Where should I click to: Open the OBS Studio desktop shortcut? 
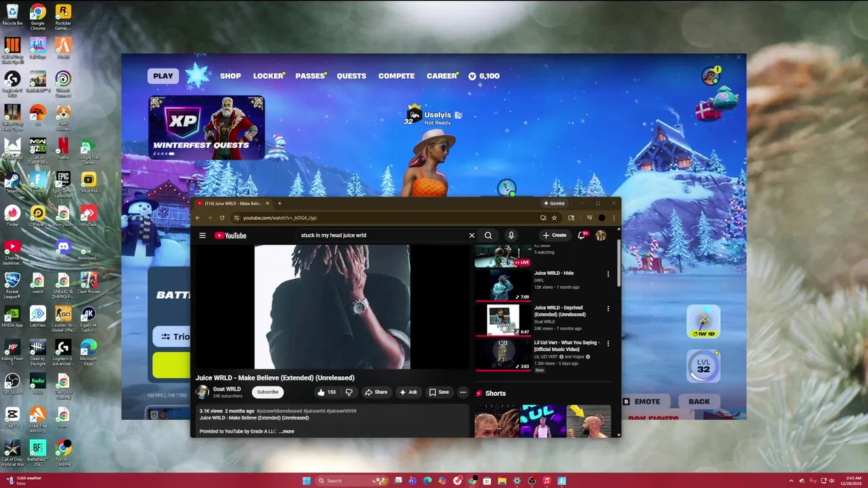[x=12, y=383]
